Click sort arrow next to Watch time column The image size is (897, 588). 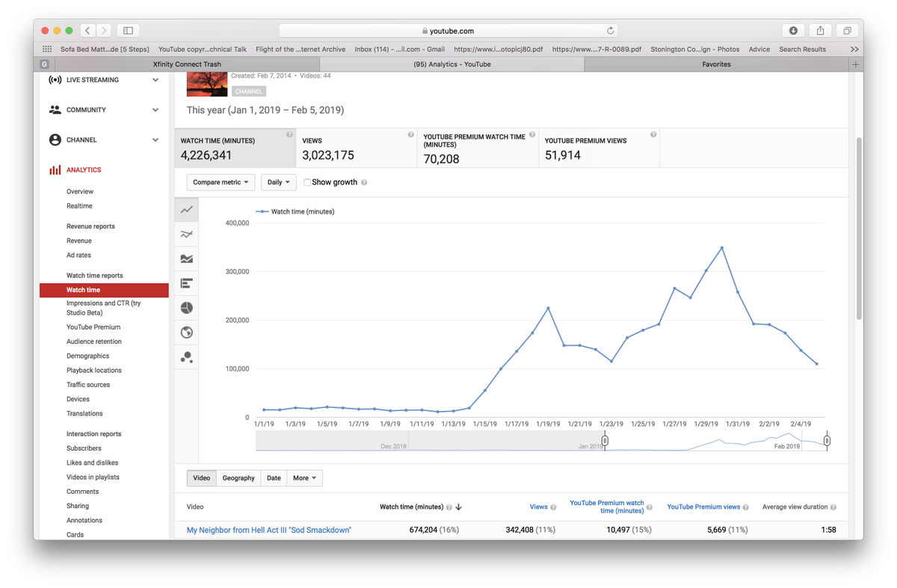(458, 507)
